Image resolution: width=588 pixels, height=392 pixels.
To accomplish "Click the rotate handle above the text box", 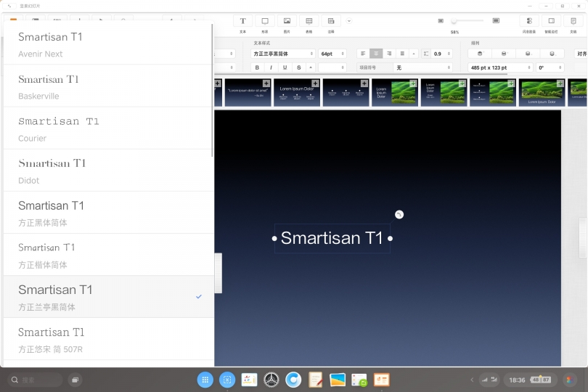I will 399,215.
